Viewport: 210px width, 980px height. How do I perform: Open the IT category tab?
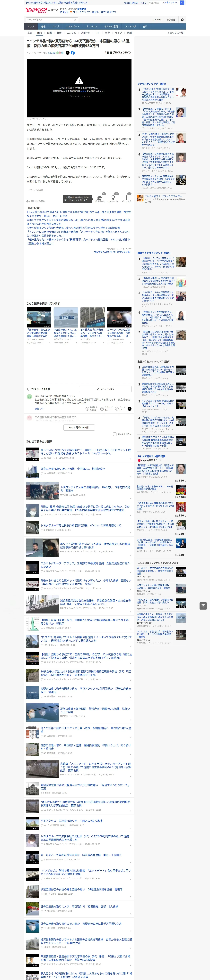[98, 33]
